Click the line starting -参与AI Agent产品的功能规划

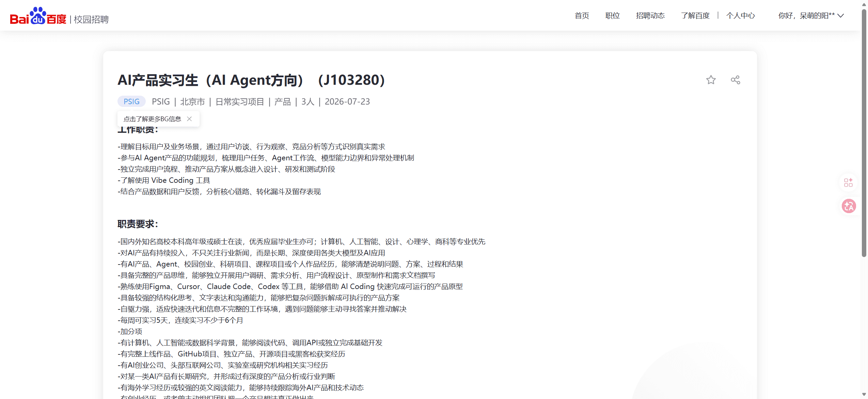click(x=266, y=158)
